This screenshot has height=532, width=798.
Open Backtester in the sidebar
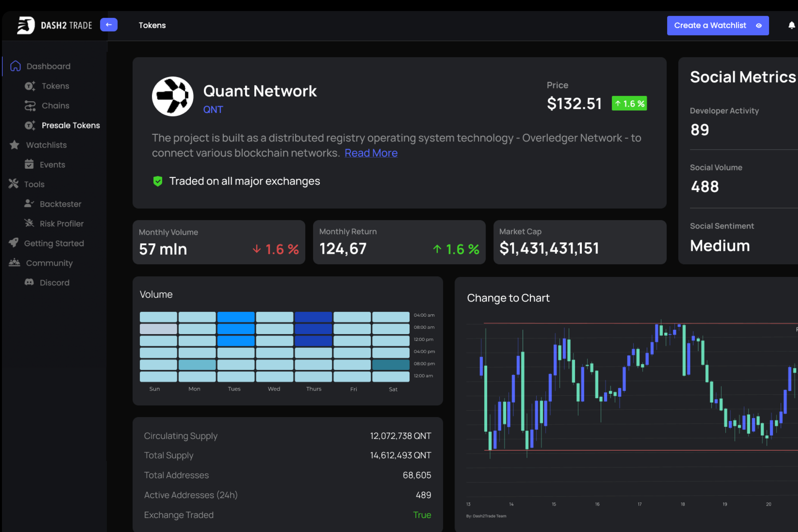60,204
